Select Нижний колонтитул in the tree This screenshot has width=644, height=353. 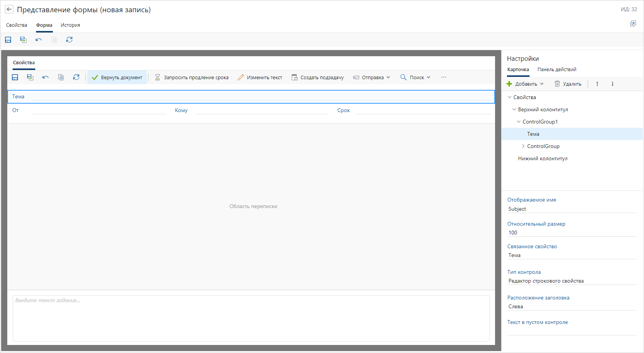point(543,158)
